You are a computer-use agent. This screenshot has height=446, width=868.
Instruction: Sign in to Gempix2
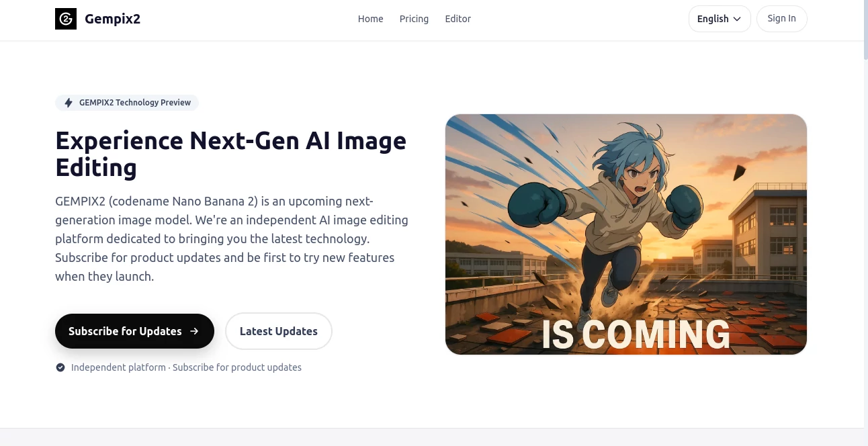[x=781, y=18]
